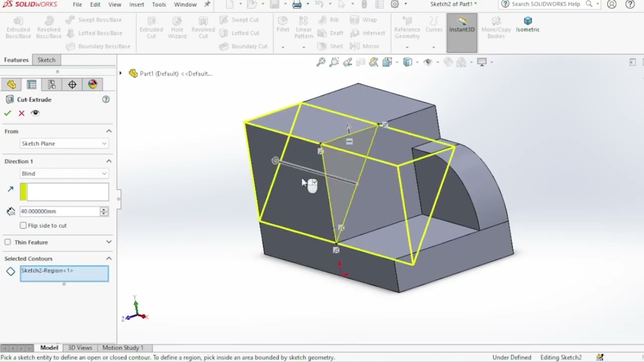This screenshot has width=644, height=362.
Task: Select Sketch2-Region<1> in Selected Contours
Action: click(x=47, y=270)
